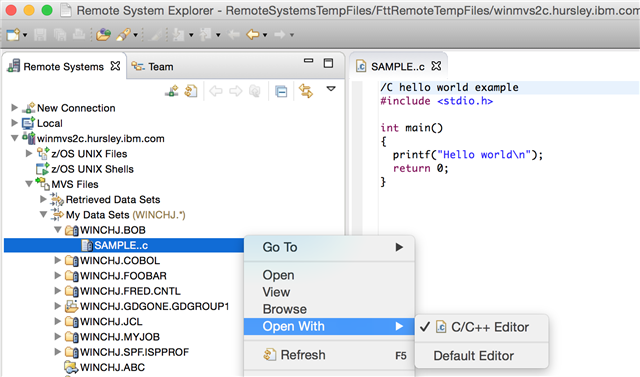Open the view menu triangle
The height and width of the screenshot is (377, 640).
331,88
